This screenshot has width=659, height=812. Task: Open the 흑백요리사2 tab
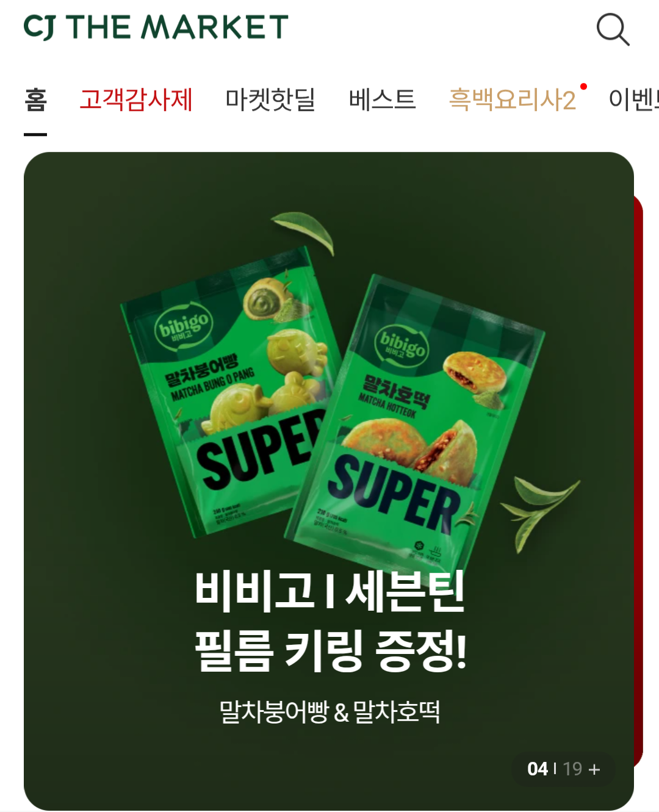(512, 99)
